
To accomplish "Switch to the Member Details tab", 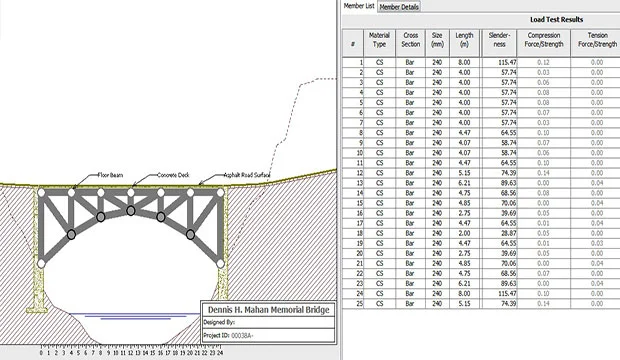I will pyautogui.click(x=399, y=7).
